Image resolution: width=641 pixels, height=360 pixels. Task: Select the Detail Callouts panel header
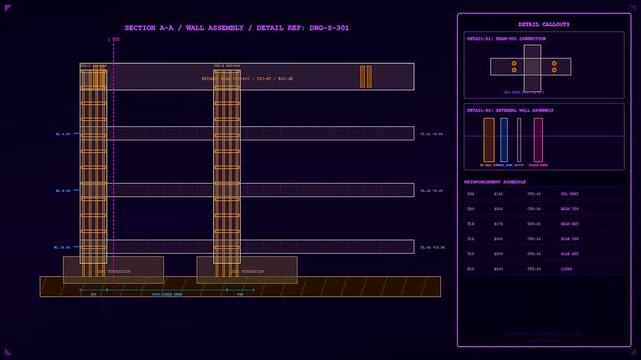pos(544,24)
